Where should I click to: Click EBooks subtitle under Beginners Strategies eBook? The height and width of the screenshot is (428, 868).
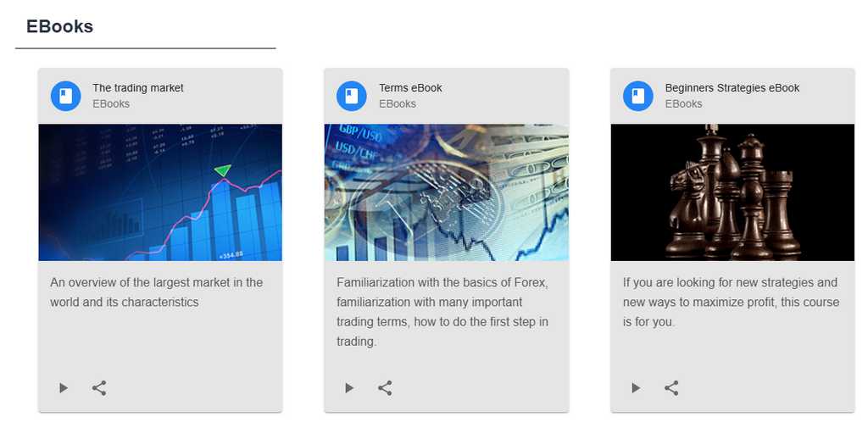(683, 104)
